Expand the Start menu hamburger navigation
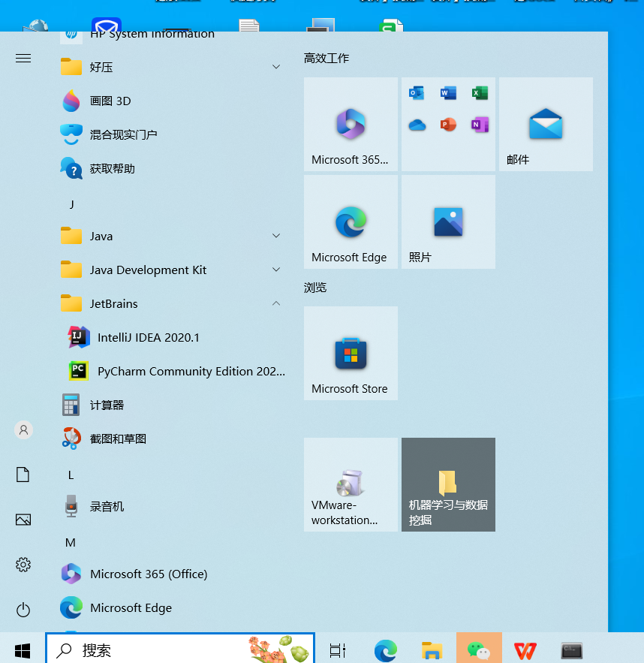Viewport: 644px width, 663px height. coord(23,59)
